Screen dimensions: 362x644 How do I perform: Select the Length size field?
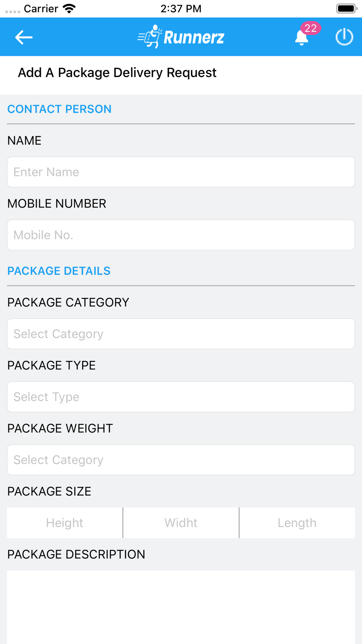(297, 523)
